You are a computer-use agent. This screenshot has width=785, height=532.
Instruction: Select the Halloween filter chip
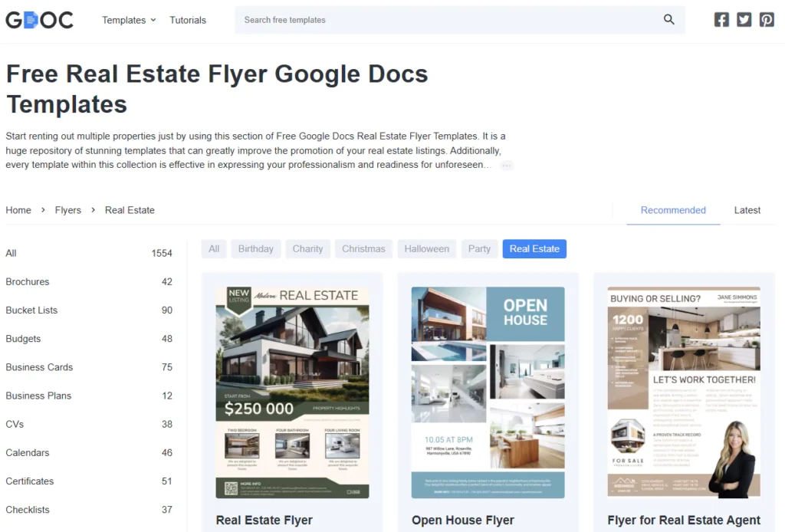(426, 248)
